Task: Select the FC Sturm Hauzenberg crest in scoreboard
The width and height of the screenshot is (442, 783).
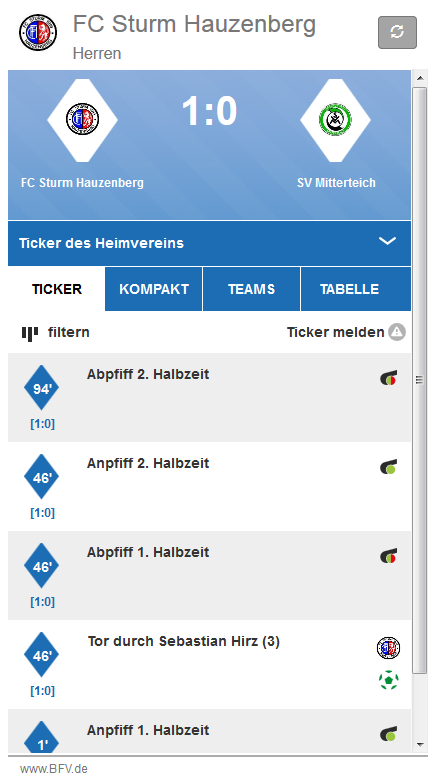Action: [82, 120]
